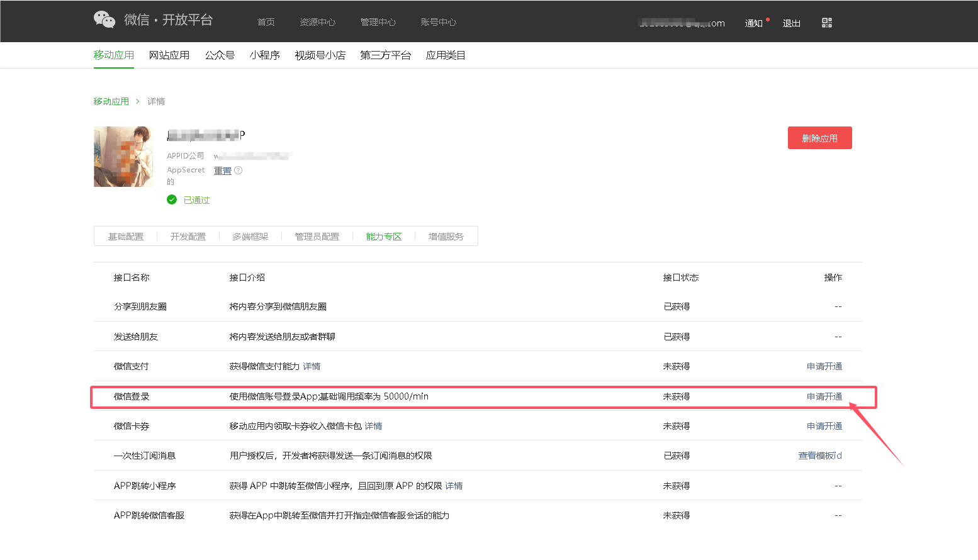The image size is (978, 560).
Task: Click the AppSecret help question icon
Action: tap(238, 170)
